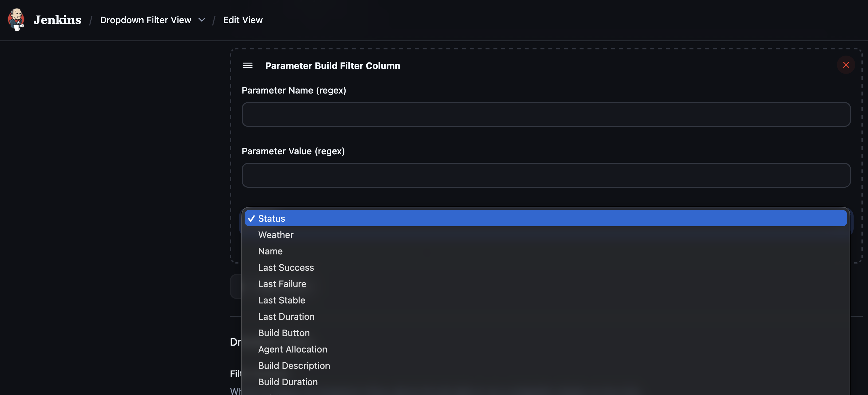Image resolution: width=868 pixels, height=395 pixels.
Task: Choose Last Success from the list
Action: (286, 267)
